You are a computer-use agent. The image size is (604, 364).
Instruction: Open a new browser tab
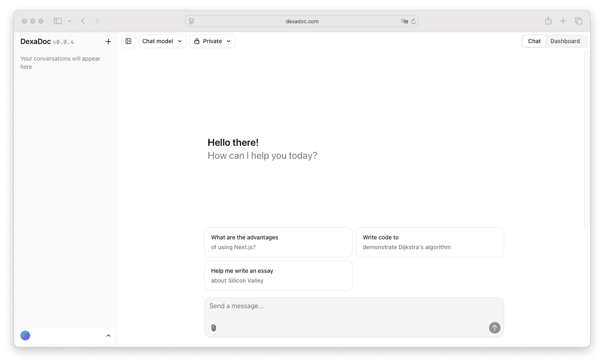pos(563,21)
